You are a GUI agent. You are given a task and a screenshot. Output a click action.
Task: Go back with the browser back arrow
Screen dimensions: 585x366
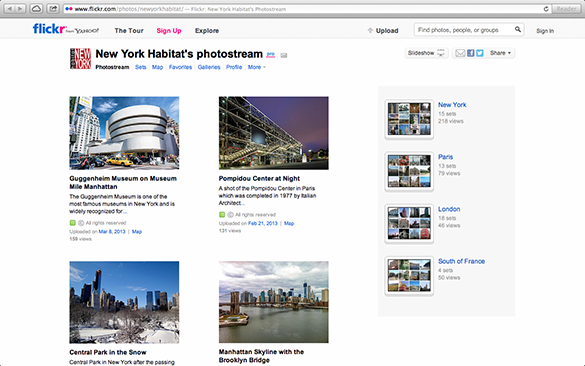[x=10, y=9]
